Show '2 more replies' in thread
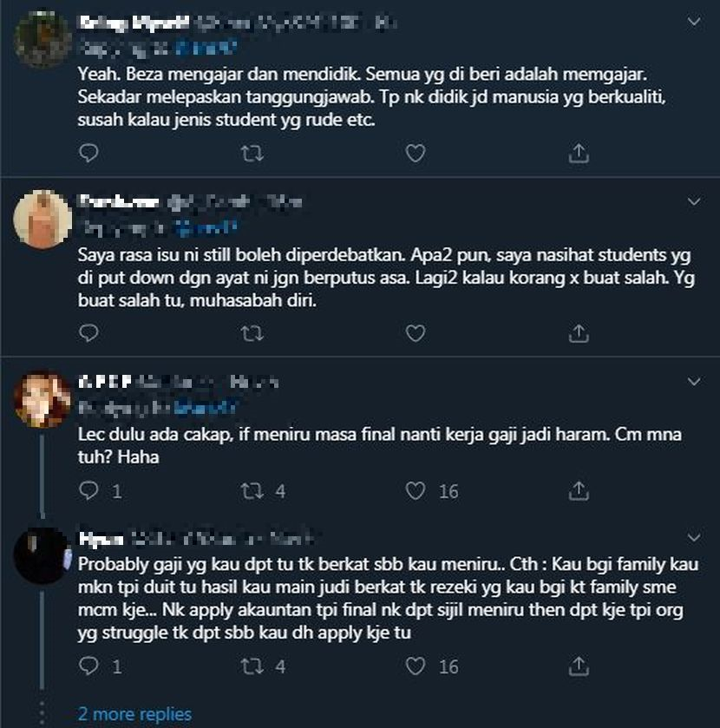 point(134,714)
